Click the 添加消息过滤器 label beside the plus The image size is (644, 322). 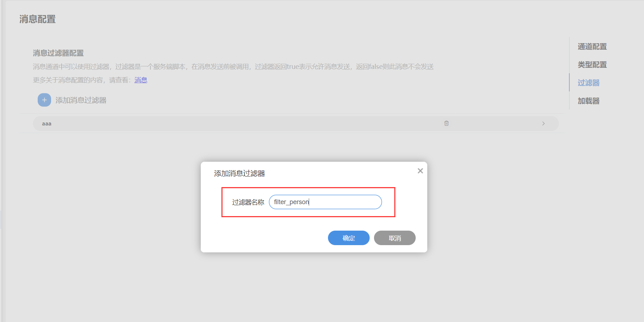[81, 100]
